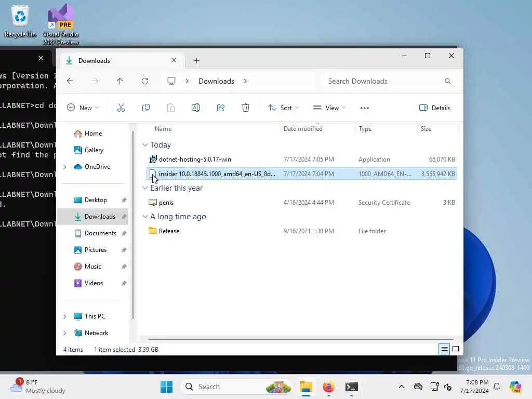Collapse the Earlier this year group
The height and width of the screenshot is (399, 532).
coord(145,188)
